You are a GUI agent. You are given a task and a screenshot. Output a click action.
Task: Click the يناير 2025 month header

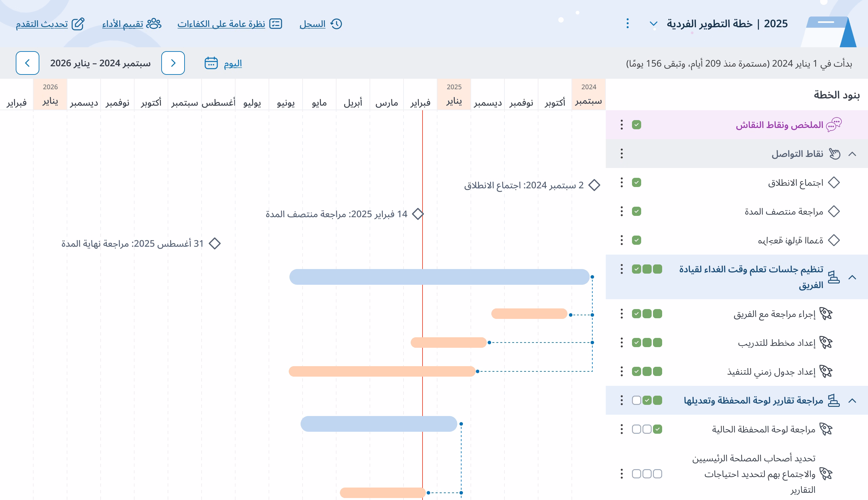coord(454,94)
